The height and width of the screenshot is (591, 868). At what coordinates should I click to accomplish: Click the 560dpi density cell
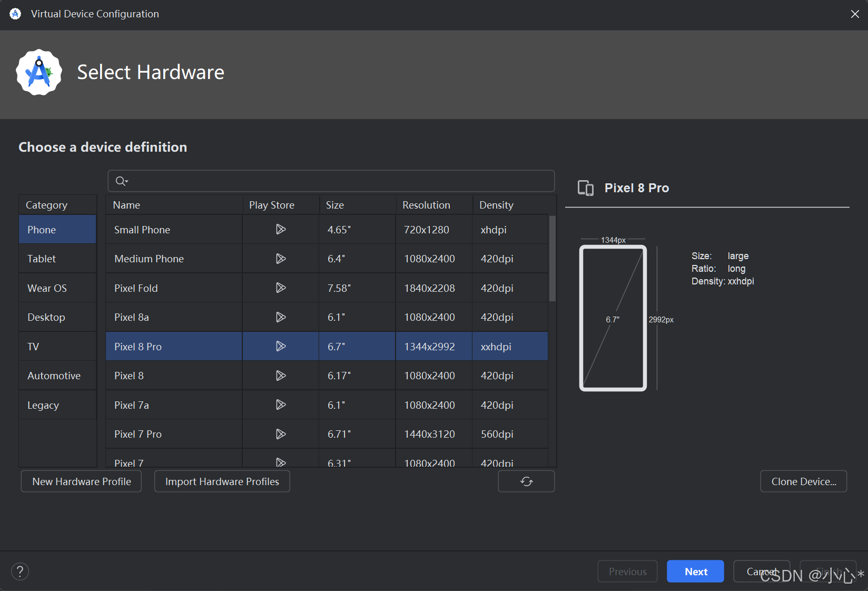510,434
